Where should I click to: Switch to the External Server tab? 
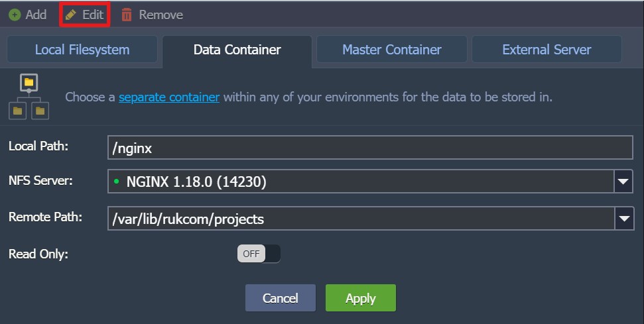tap(547, 49)
